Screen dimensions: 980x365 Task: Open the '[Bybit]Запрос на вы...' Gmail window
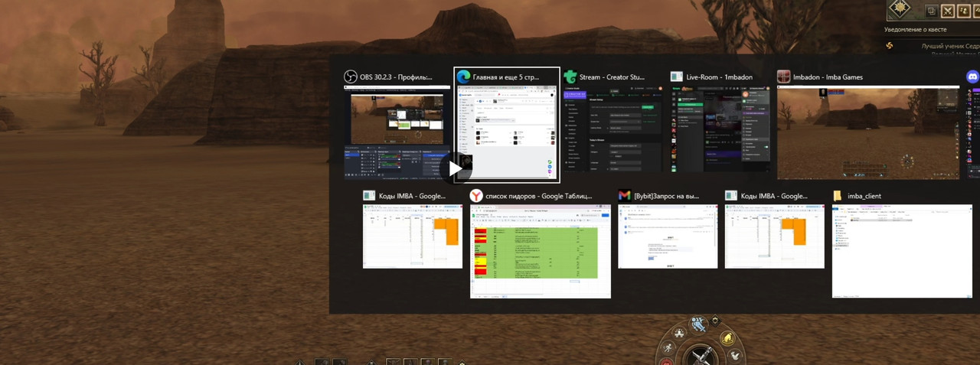pos(668,236)
